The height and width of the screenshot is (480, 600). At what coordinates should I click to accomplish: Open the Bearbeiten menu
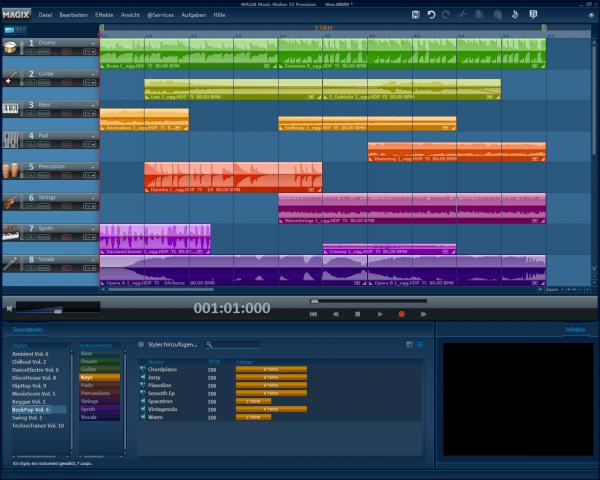point(74,16)
